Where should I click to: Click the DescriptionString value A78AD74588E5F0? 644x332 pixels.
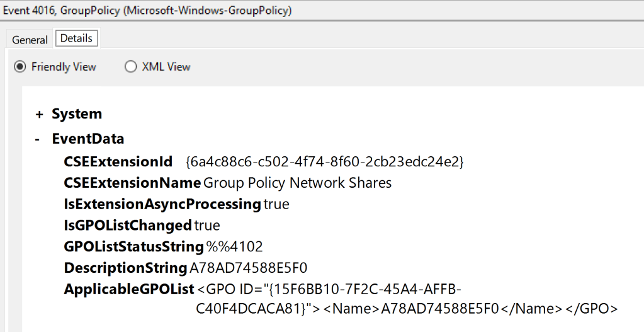(248, 268)
